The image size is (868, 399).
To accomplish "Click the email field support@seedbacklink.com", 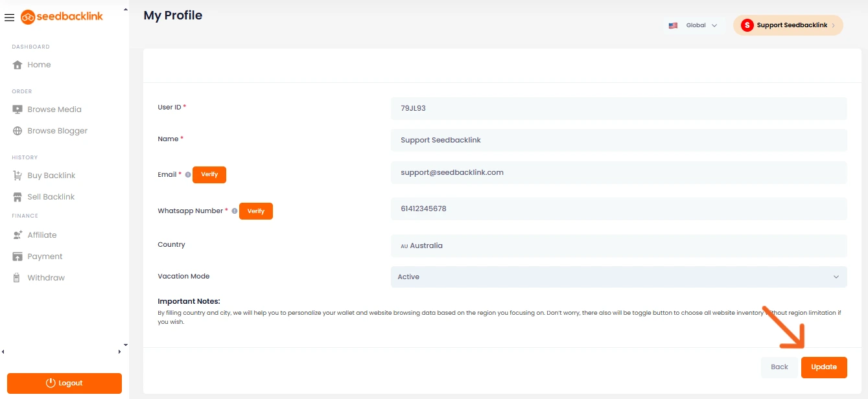I will tap(618, 172).
